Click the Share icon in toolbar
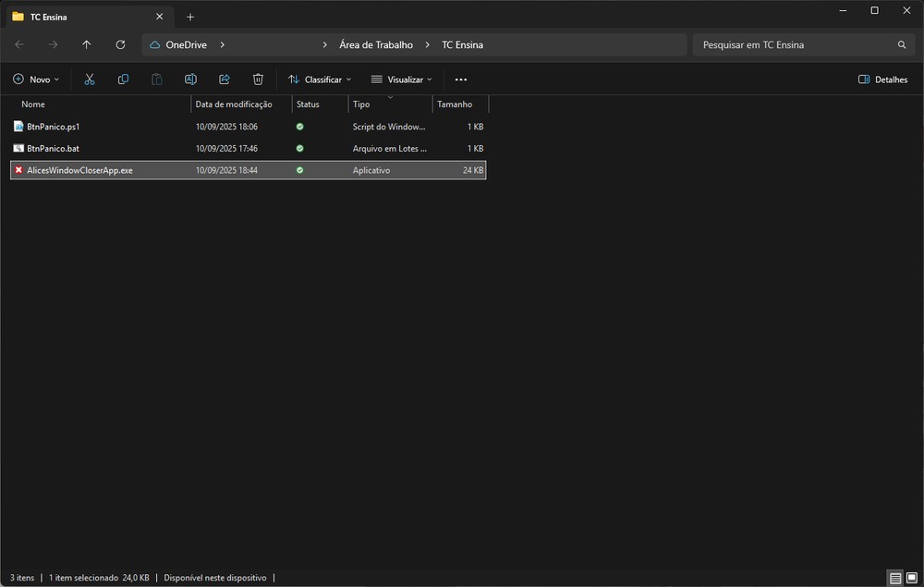This screenshot has height=587, width=924. (224, 79)
